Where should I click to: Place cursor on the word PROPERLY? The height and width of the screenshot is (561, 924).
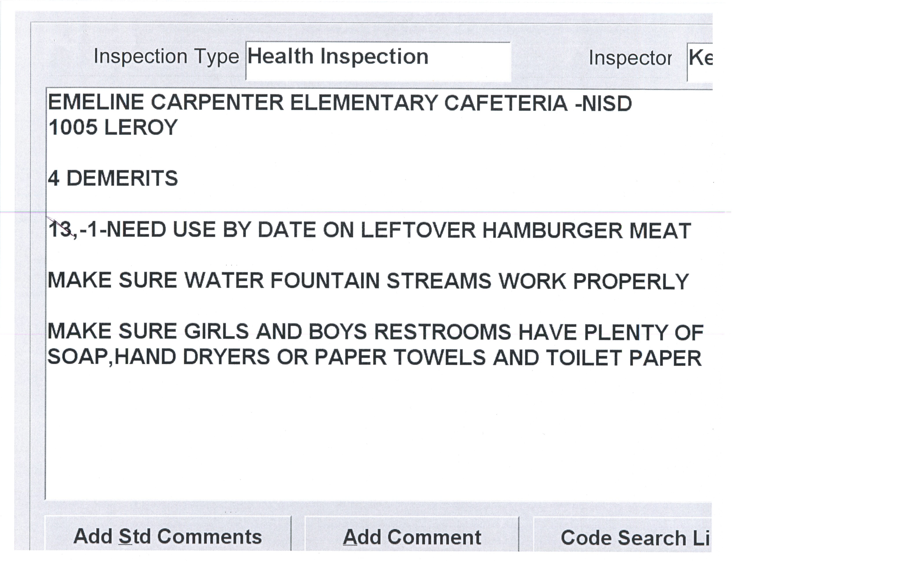631,282
